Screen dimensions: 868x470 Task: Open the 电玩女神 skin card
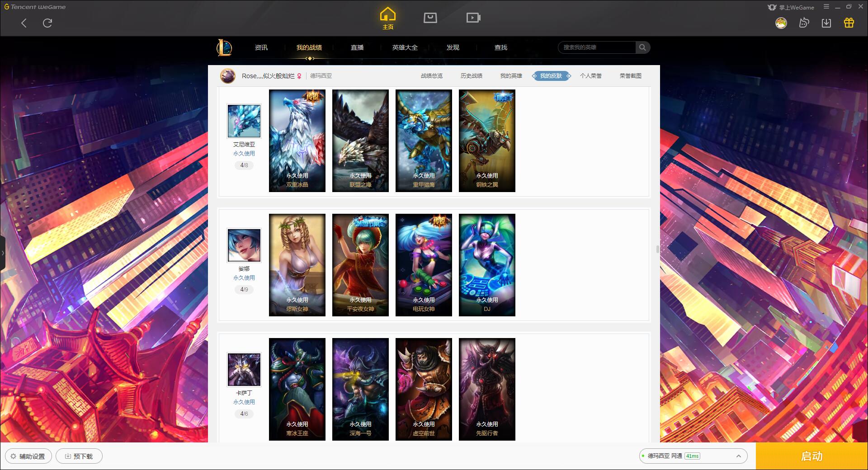[x=424, y=265]
